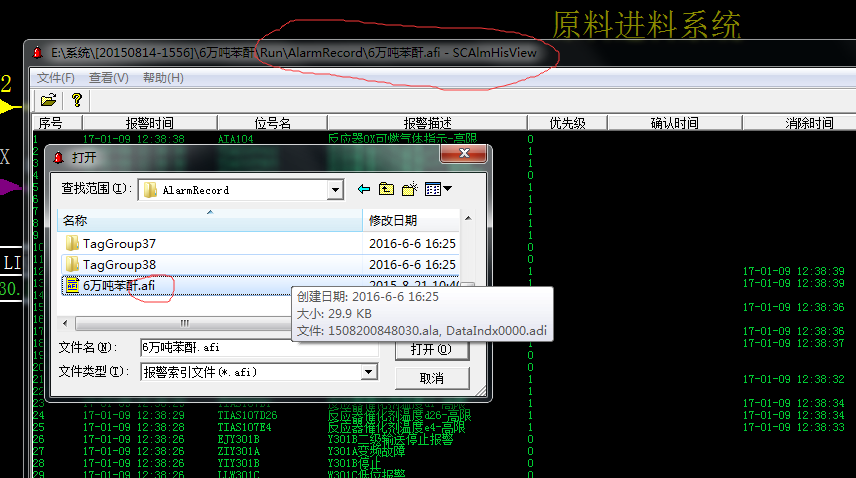This screenshot has width=856, height=478.
Task: Go back using the blue arrow icon
Action: [x=364, y=189]
